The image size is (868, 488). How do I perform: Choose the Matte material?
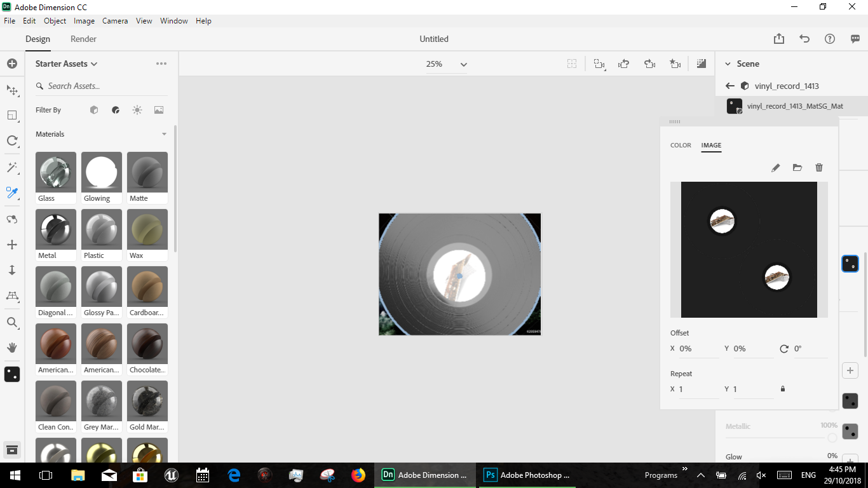coord(147,178)
